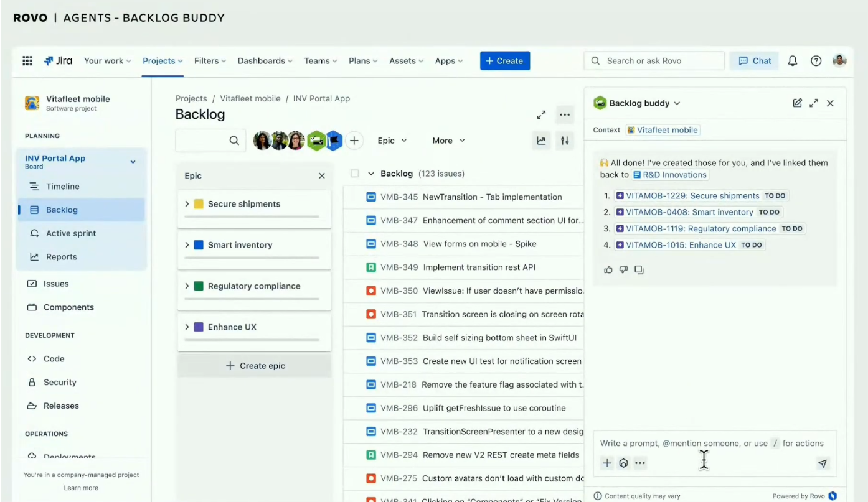Give thumbs up to the response
Viewport: 868px width, 502px height.
[608, 270]
